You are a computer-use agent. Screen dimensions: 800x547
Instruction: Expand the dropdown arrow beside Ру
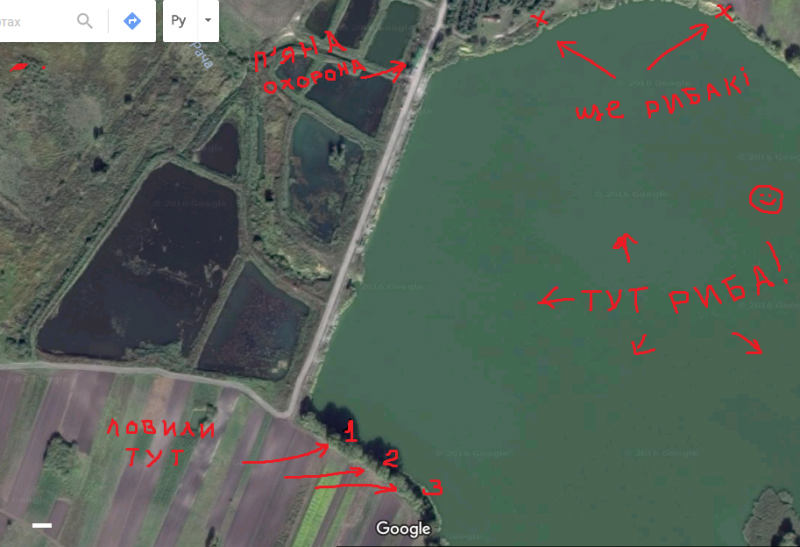(x=208, y=21)
